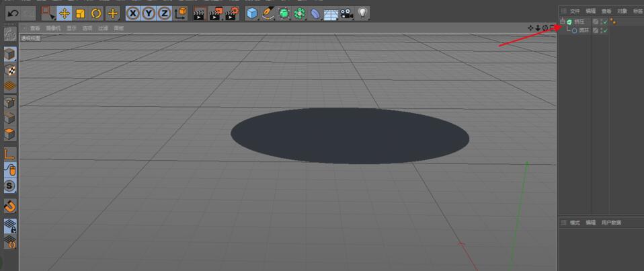Click the Undo arrow in the toolbar
Viewport: 644px width, 271px height.
(13, 13)
